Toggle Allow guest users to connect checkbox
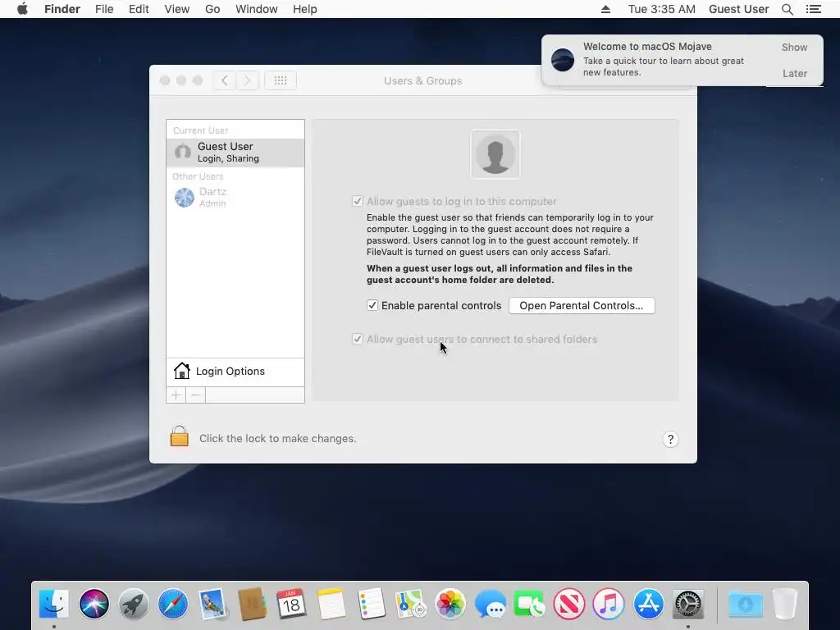This screenshot has width=840, height=630. 358,339
